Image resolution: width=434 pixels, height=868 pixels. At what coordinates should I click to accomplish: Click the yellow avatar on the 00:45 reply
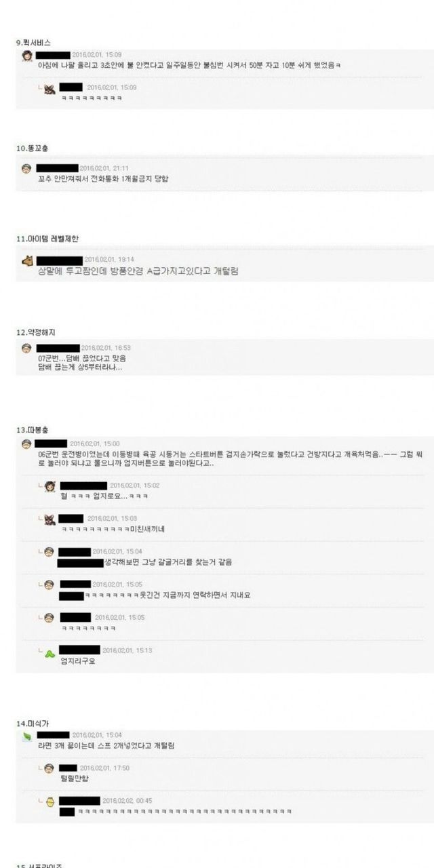(50, 802)
